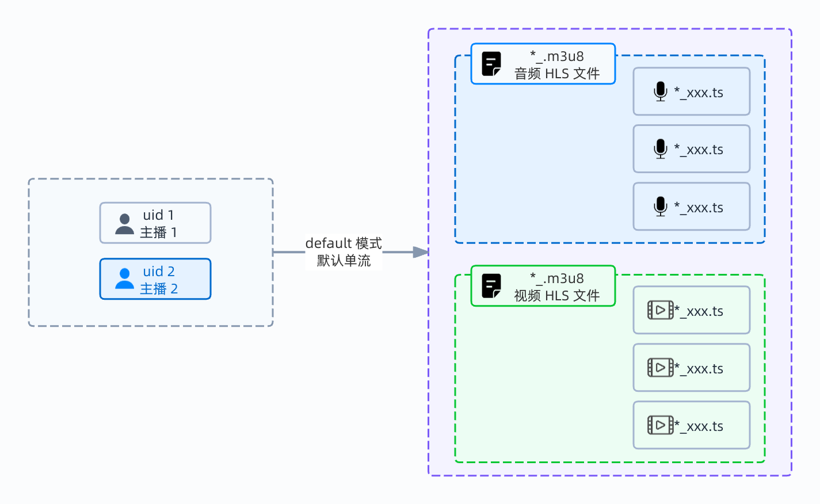Click the document icon in the 视频 HLS 文件 label
Screen dimensions: 820x504
point(491,286)
